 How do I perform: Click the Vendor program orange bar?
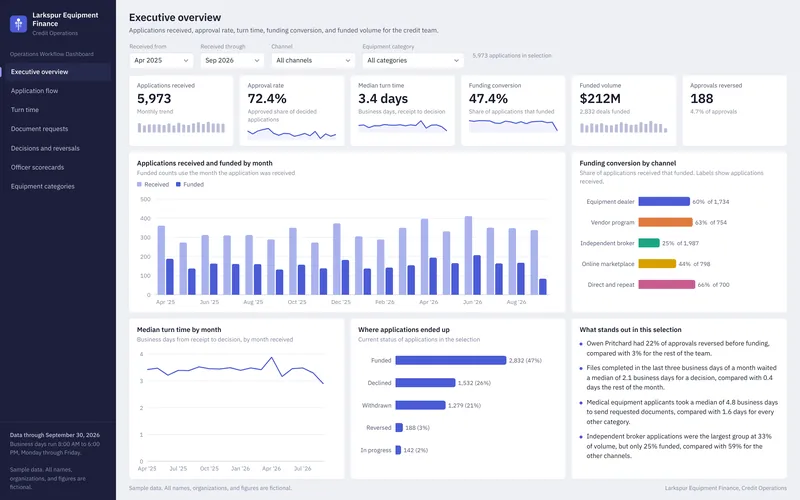point(665,222)
